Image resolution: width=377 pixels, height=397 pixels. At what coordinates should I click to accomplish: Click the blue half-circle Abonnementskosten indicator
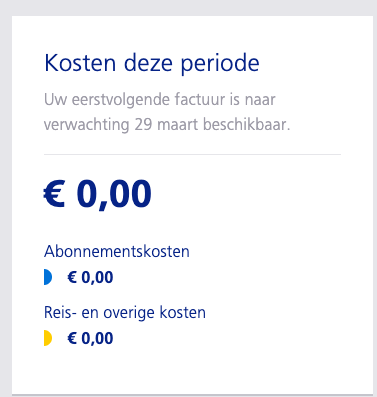coord(48,277)
